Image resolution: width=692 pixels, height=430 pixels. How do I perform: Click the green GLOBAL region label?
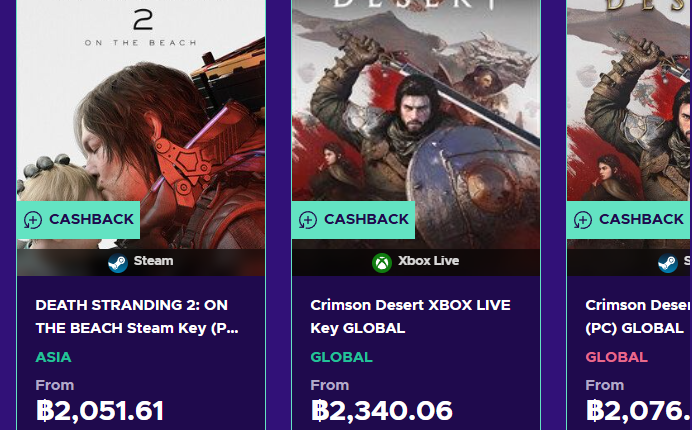click(x=341, y=357)
